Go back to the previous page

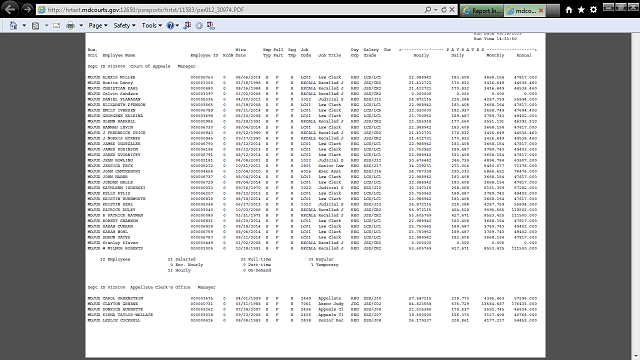tap(10, 9)
